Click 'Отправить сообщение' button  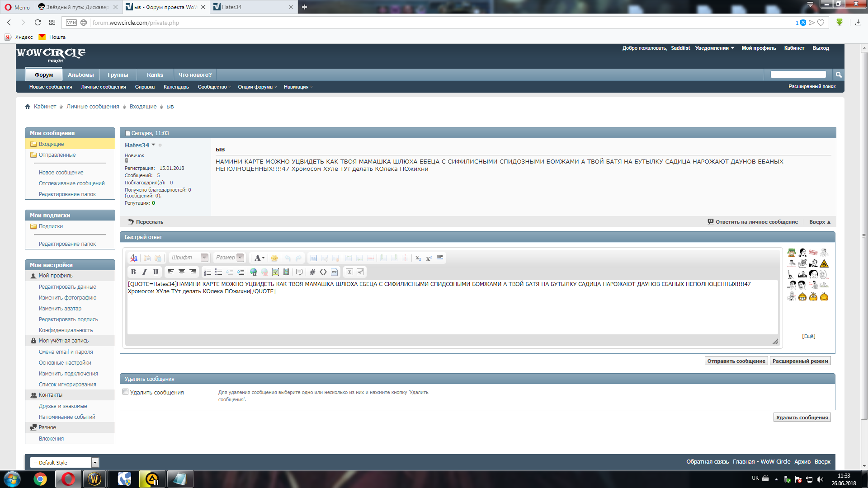(736, 361)
